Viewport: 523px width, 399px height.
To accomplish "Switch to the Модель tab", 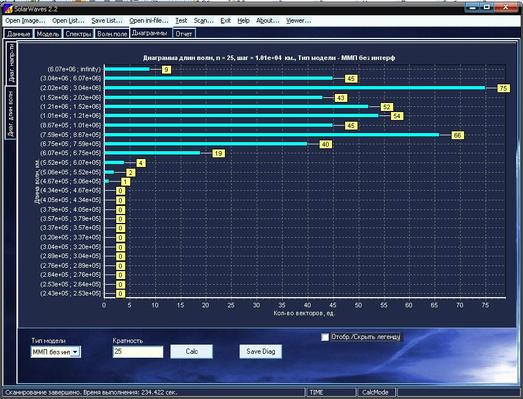I will (x=48, y=34).
